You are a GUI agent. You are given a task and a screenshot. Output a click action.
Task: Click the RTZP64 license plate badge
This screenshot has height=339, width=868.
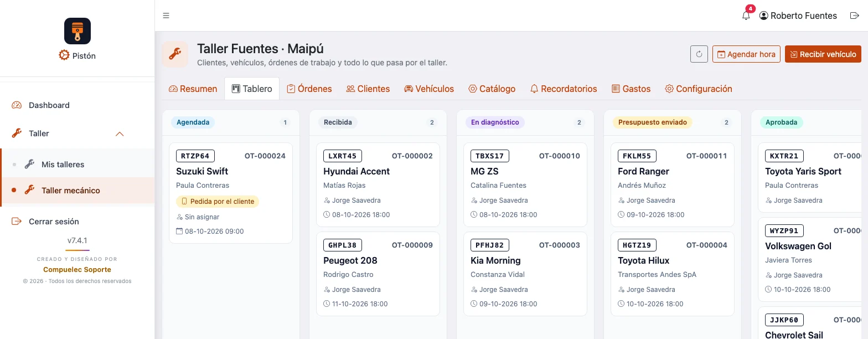tap(195, 156)
